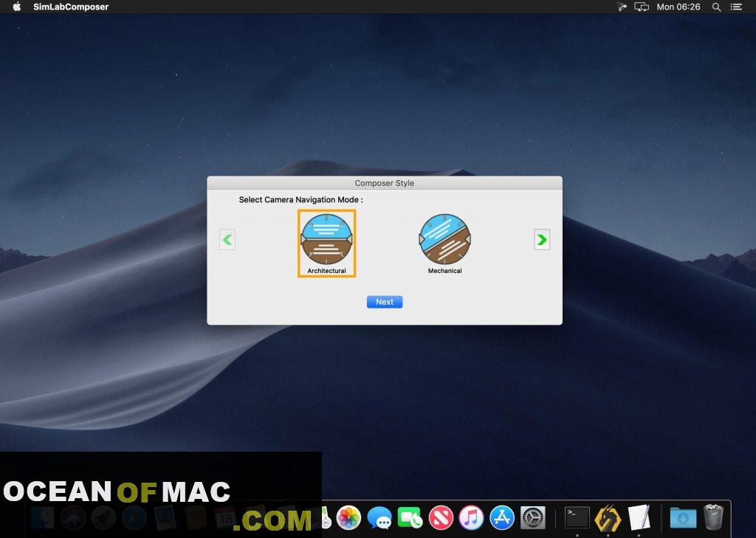The width and height of the screenshot is (756, 538).
Task: Choose the Mechanical camera navigation mode
Action: coord(444,244)
